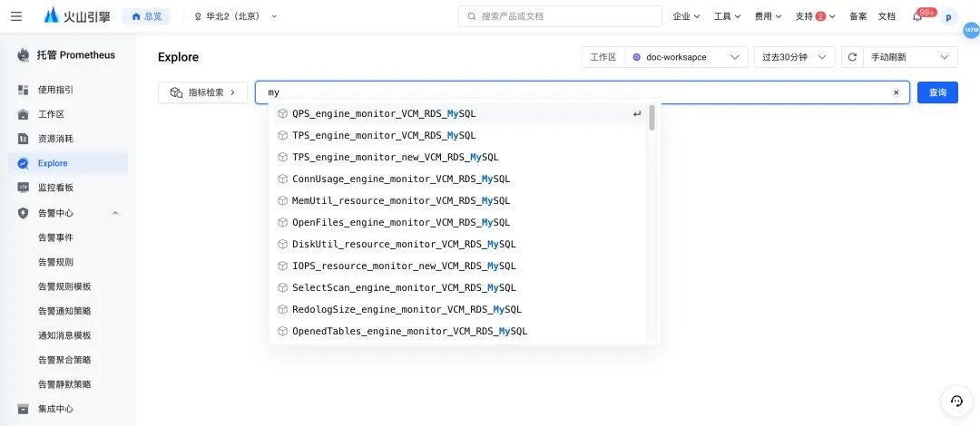The height and width of the screenshot is (426, 980).
Task: Click the 集成中心 sidebar icon
Action: (23, 409)
